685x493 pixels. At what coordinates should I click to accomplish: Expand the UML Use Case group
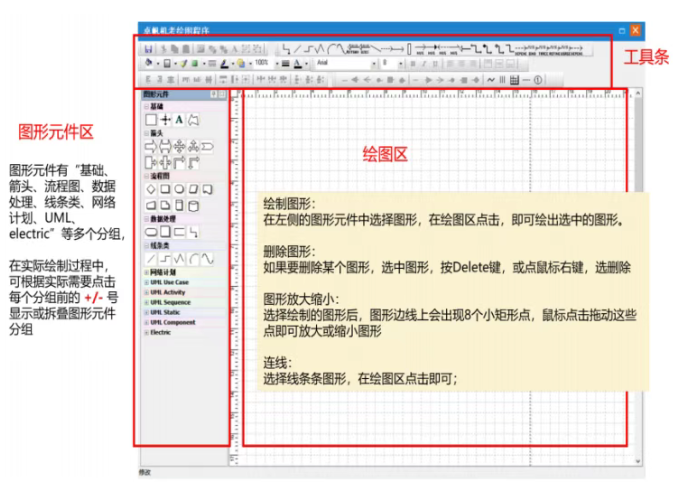point(145,282)
